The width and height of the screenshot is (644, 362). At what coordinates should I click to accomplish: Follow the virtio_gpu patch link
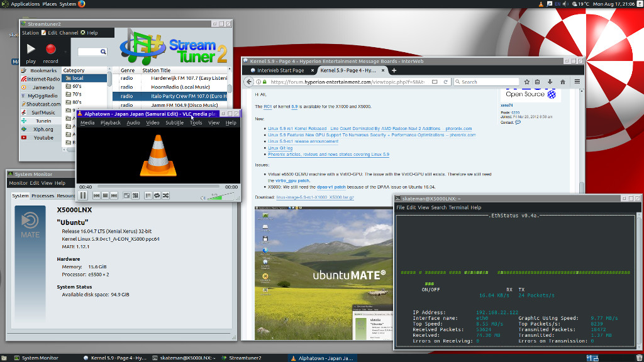pyautogui.click(x=292, y=180)
